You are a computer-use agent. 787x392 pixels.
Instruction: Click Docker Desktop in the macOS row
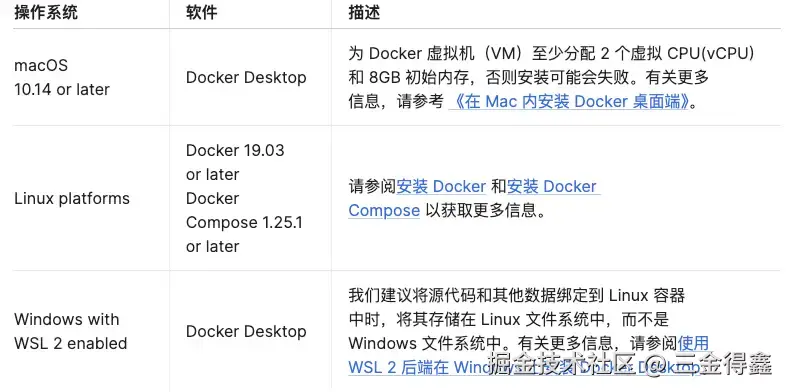[246, 77]
